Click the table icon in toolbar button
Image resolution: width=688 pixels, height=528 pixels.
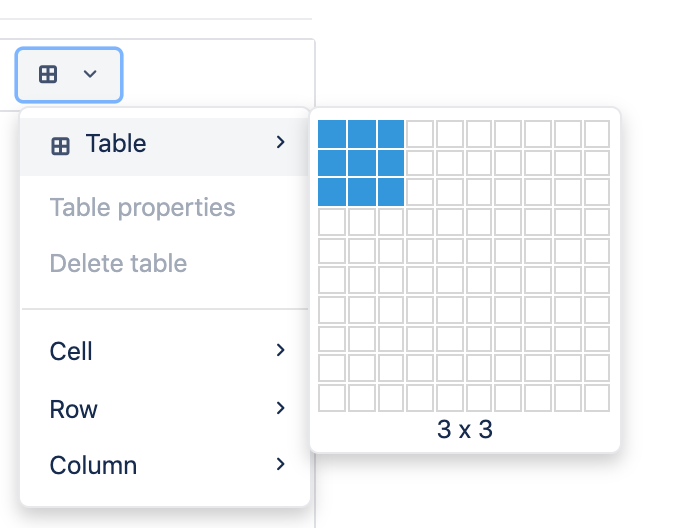(48, 74)
